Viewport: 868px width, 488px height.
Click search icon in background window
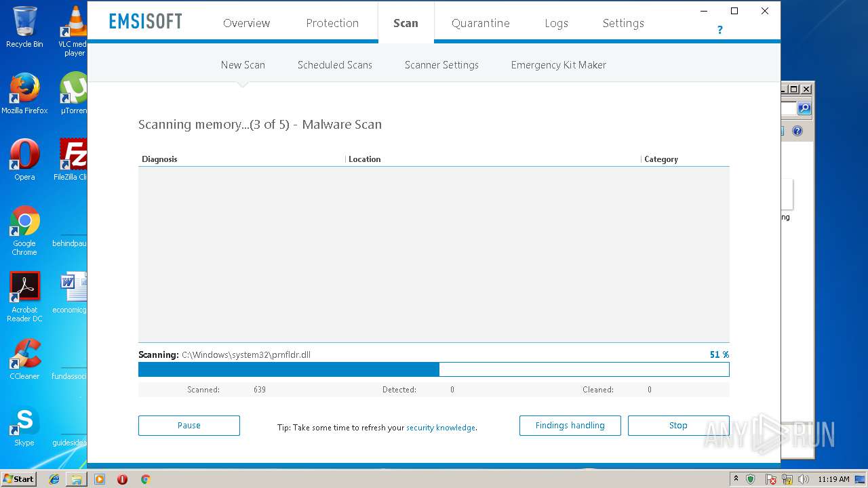[804, 108]
